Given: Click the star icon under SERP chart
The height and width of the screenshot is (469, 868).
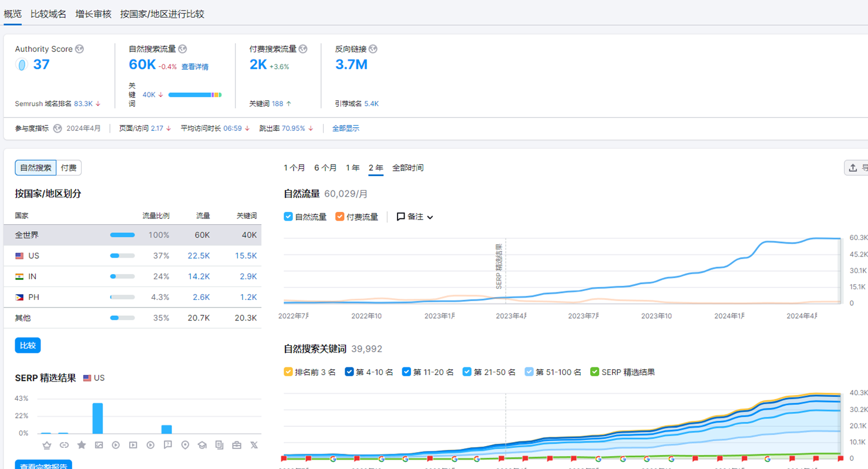Looking at the screenshot, I should coord(82,445).
